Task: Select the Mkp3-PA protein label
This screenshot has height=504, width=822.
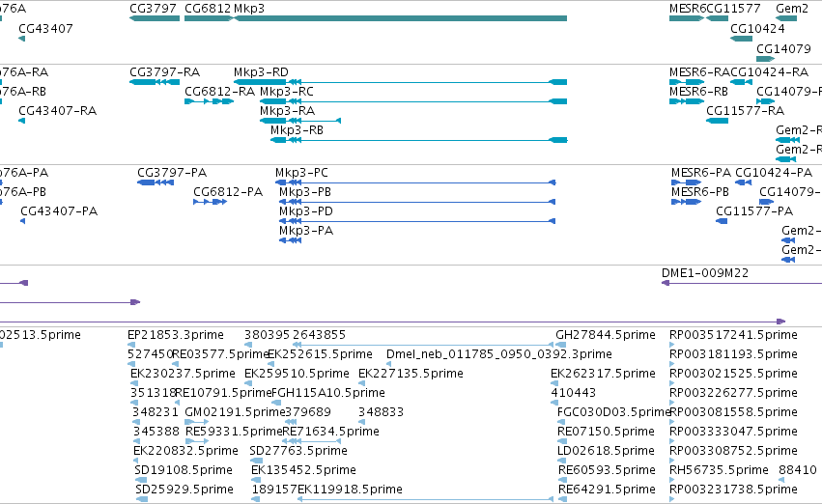Action: (x=306, y=231)
